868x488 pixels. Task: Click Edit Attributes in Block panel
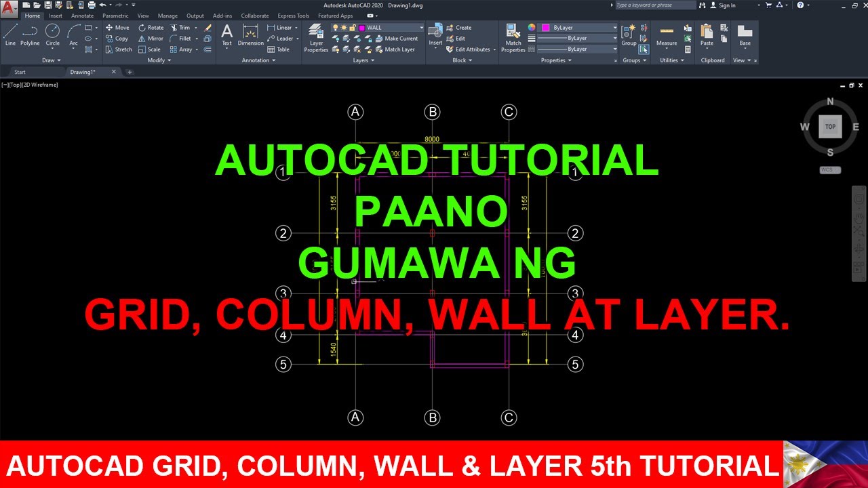coord(468,49)
